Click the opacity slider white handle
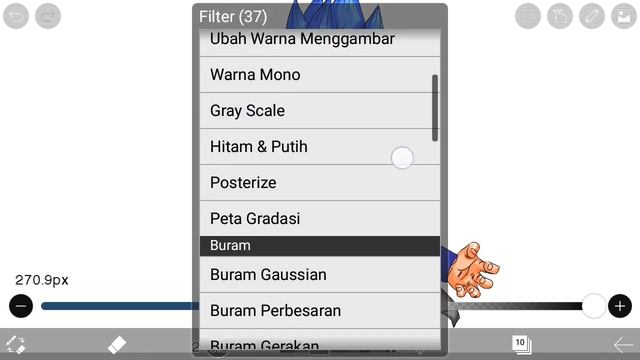Screen dimensions: 640x360 pos(593,306)
